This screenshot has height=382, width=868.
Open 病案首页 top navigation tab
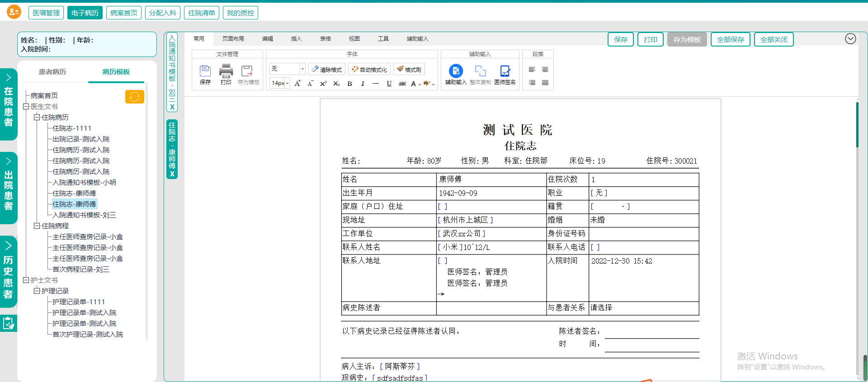tap(124, 13)
